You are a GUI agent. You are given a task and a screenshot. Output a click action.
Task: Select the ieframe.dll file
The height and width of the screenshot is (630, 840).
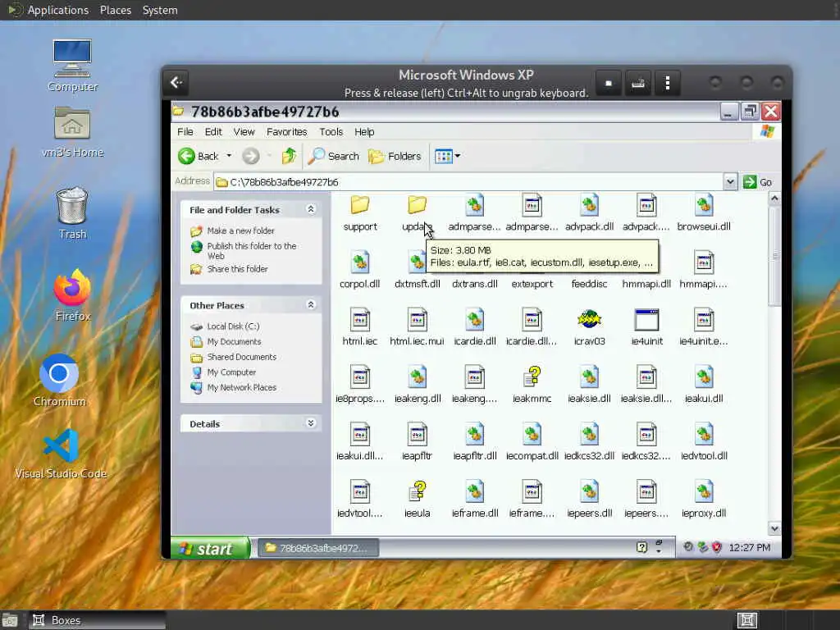coord(475,500)
